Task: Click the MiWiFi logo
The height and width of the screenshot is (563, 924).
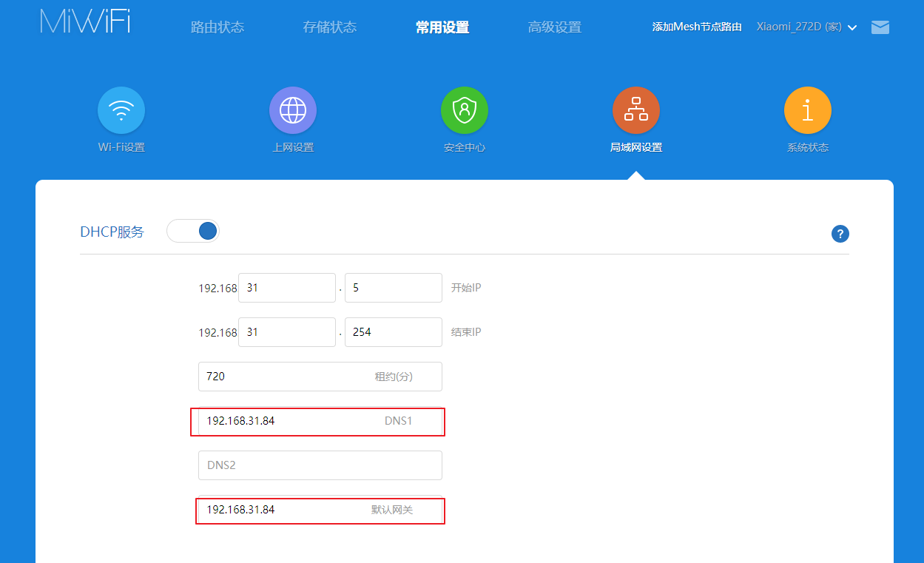Action: [x=85, y=21]
